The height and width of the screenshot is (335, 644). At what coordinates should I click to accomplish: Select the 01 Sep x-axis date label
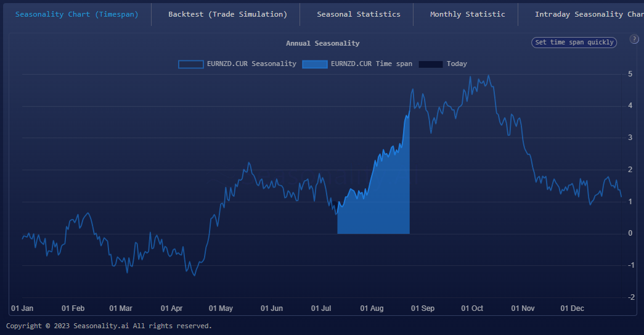click(x=423, y=308)
